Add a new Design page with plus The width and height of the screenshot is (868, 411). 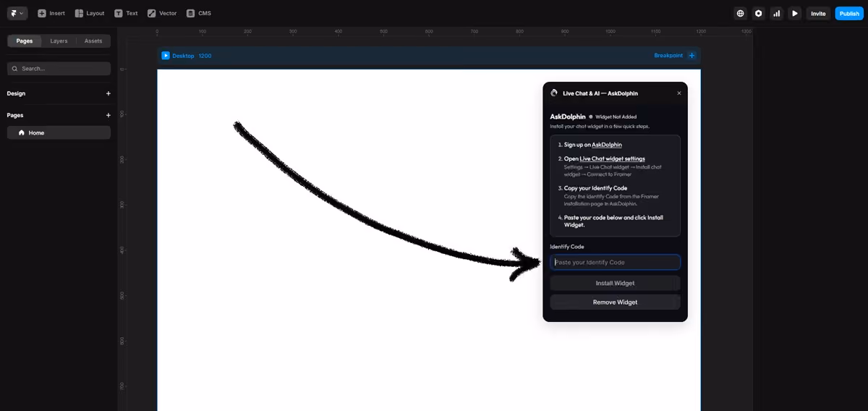pos(109,93)
